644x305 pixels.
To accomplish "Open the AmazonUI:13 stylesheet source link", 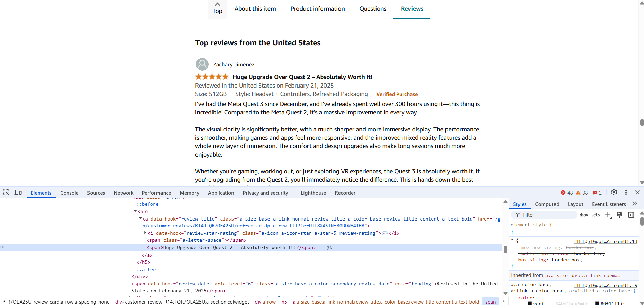I will coord(605,241).
